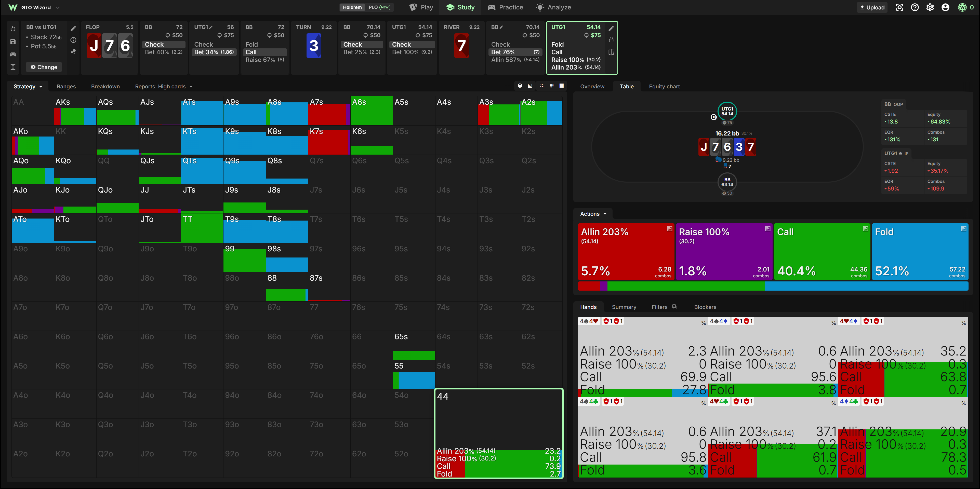This screenshot has height=489, width=980.
Task: Open the Fold action card details icon
Action: [963, 228]
